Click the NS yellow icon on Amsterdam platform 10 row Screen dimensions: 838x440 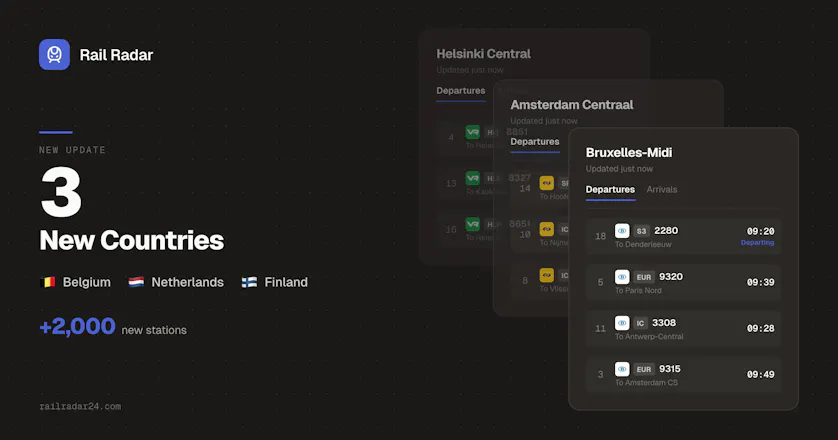click(x=547, y=229)
